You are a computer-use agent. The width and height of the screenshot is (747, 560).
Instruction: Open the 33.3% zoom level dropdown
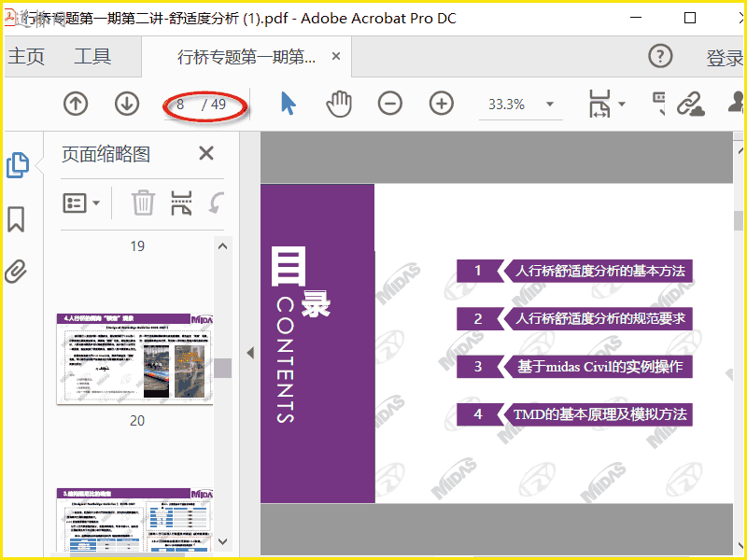point(549,104)
